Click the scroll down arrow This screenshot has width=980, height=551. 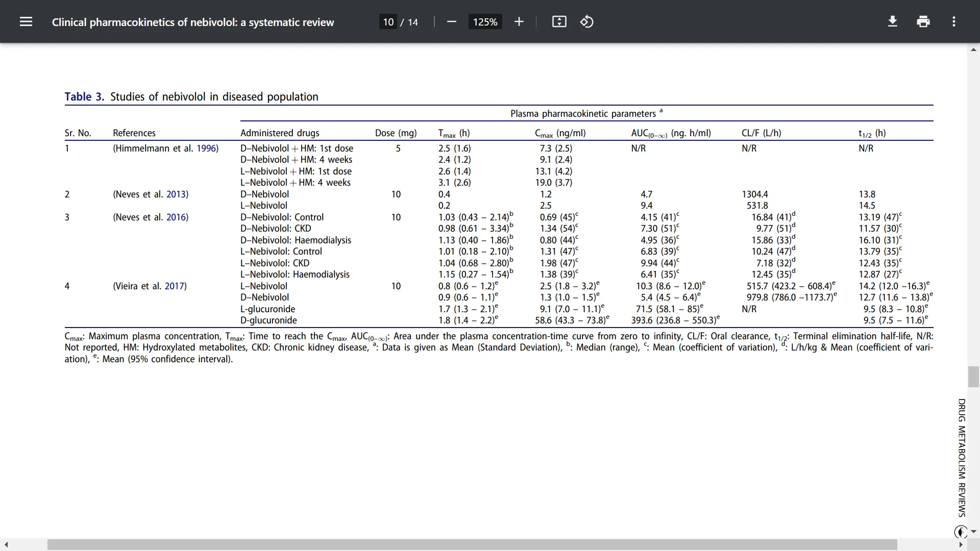(x=973, y=532)
